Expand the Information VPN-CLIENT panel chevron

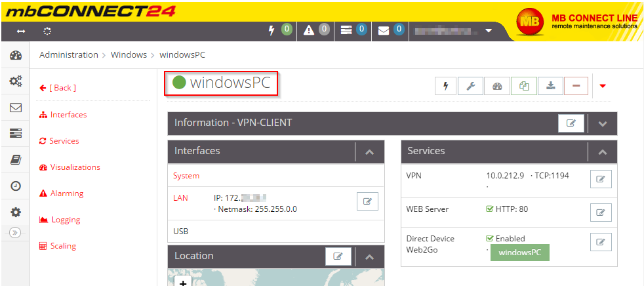click(603, 124)
